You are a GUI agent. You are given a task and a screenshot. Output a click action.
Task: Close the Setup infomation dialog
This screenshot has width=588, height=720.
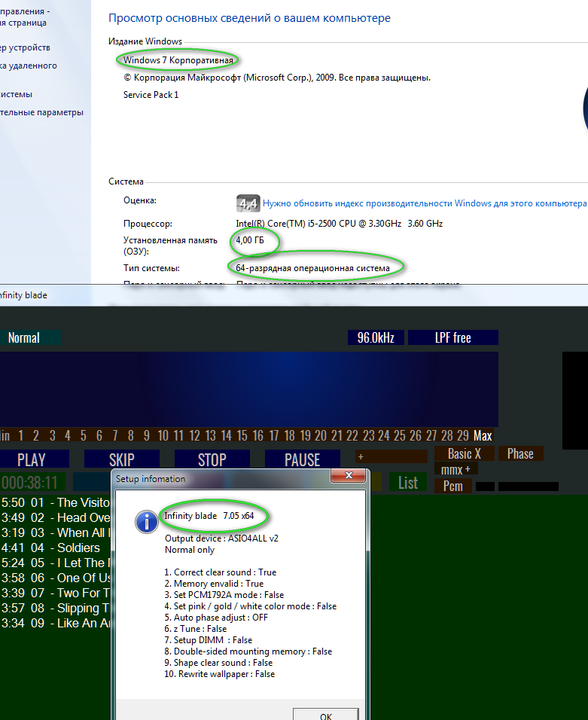[x=349, y=476]
